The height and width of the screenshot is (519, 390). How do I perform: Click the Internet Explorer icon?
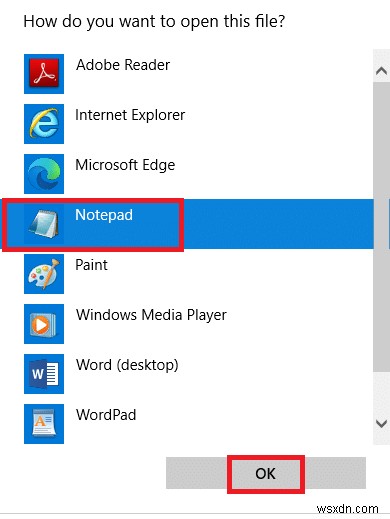tap(44, 124)
